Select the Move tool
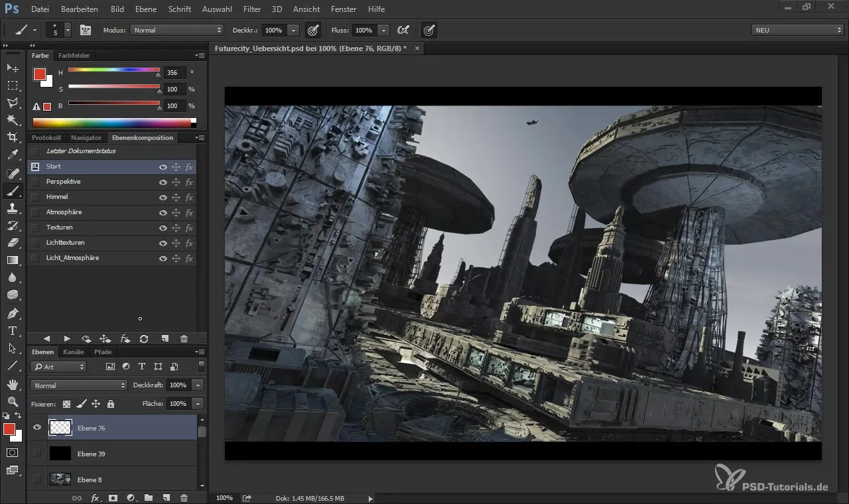 coord(13,68)
